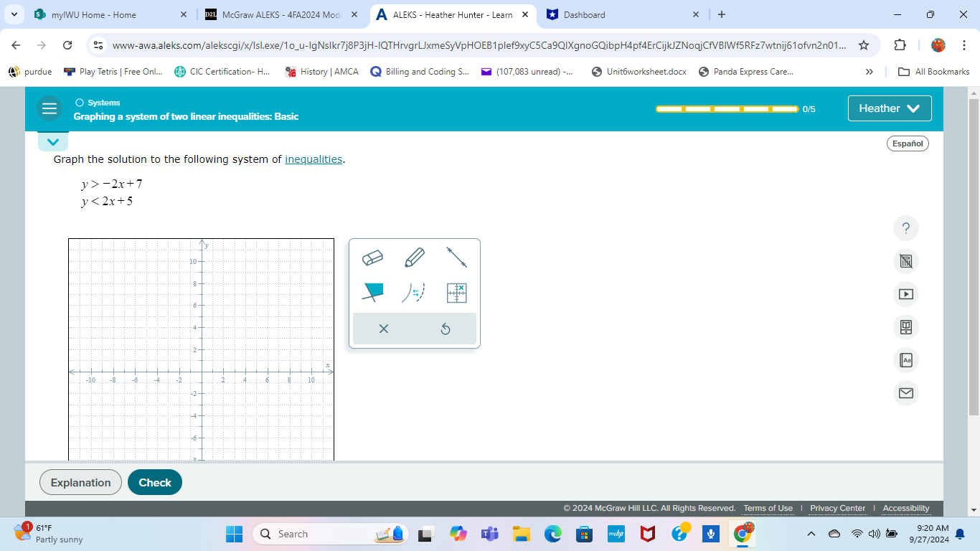Open the Accessibility link
Viewport: 980px width, 551px height.
coord(906,508)
